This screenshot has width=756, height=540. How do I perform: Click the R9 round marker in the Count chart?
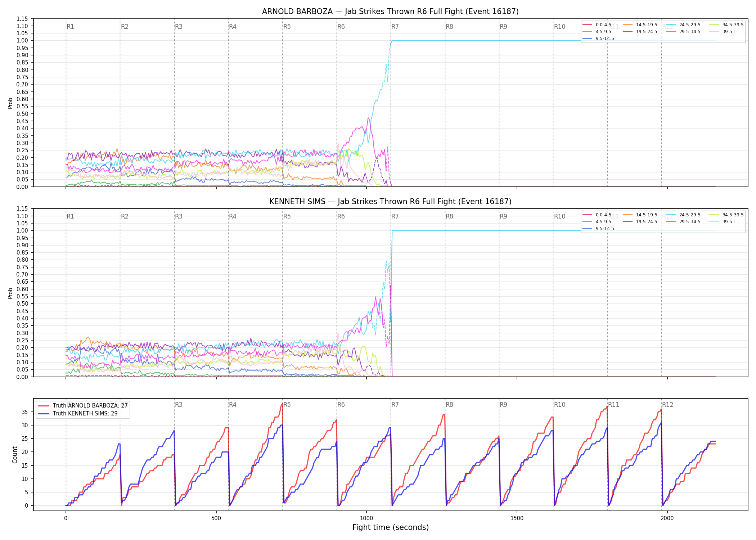[503, 405]
